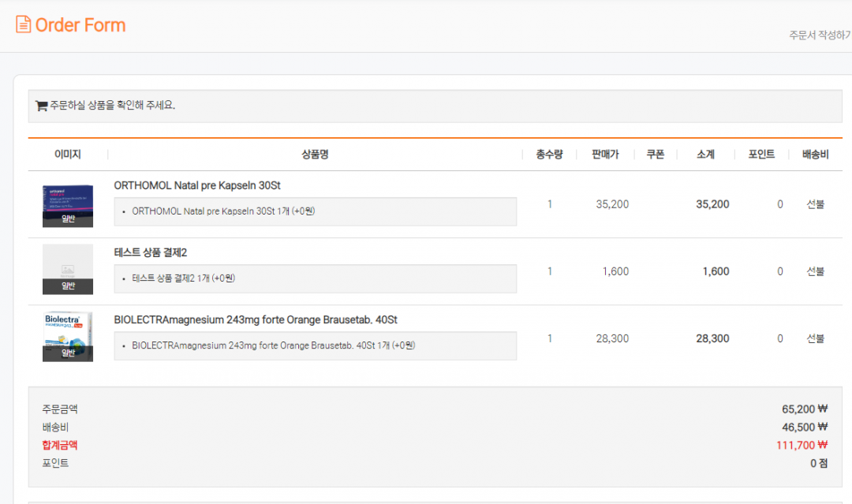Click the red 111,700 ₩ total amount
Viewport: 852px width, 504px height.
tap(802, 446)
